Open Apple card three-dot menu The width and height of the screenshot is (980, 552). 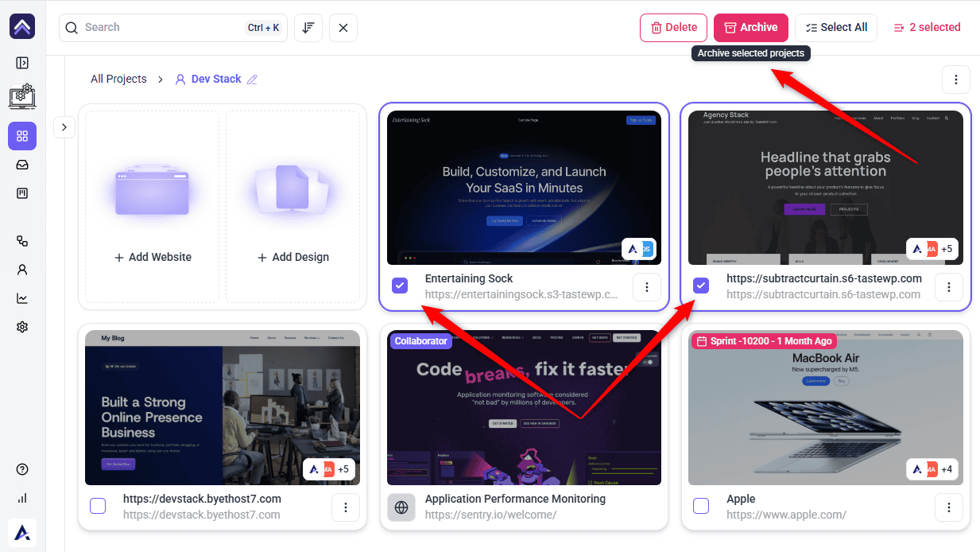[x=949, y=507]
